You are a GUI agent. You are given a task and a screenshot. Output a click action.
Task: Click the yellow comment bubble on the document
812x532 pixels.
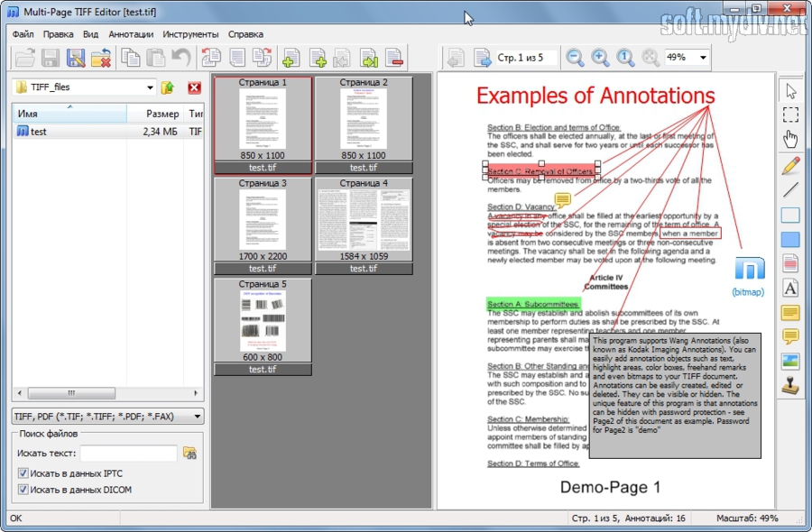pos(562,200)
